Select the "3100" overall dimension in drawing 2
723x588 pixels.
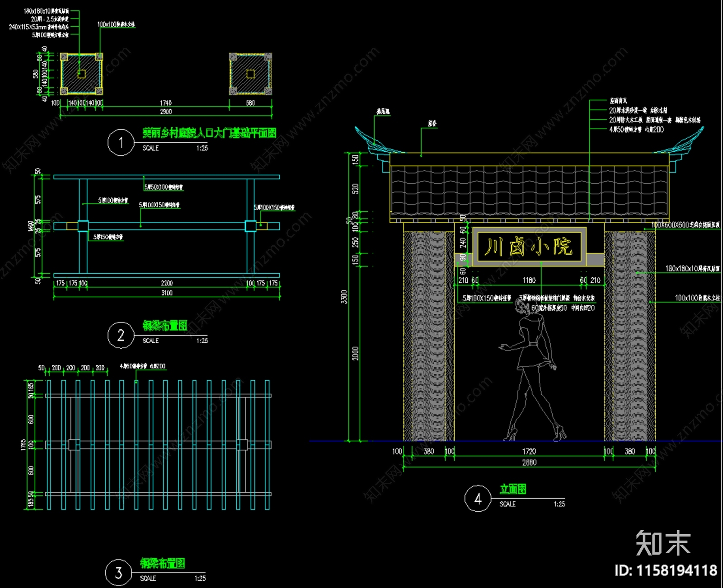coord(167,293)
